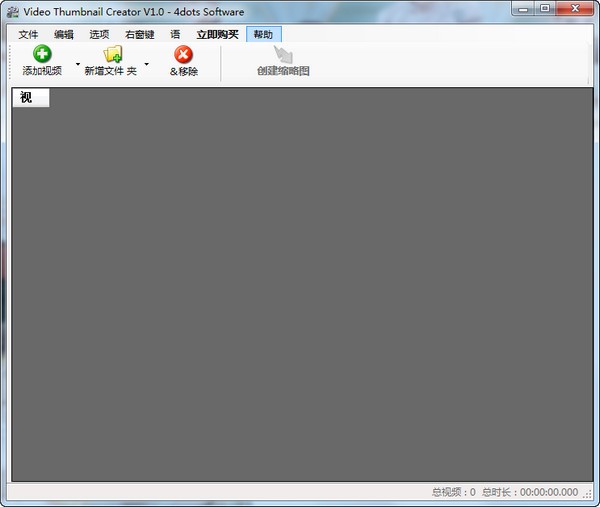
Task: Expand the dropdown arrow beside 添加视频
Action: coord(77,65)
